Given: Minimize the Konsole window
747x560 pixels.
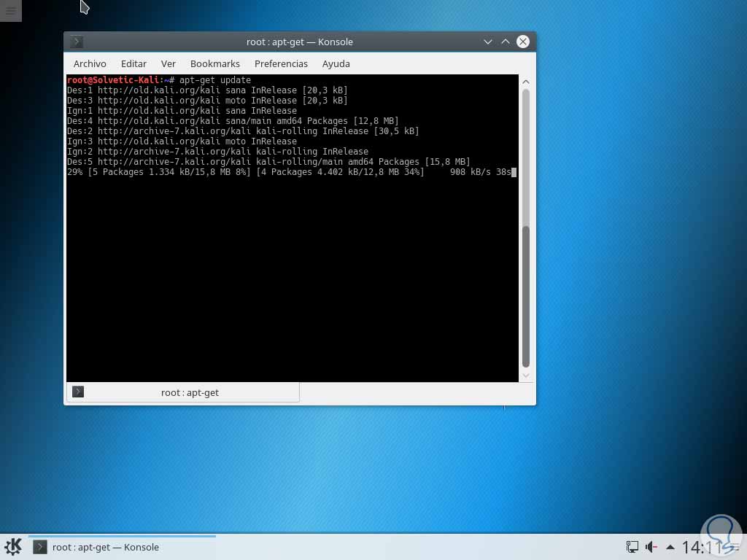Looking at the screenshot, I should click(x=488, y=42).
